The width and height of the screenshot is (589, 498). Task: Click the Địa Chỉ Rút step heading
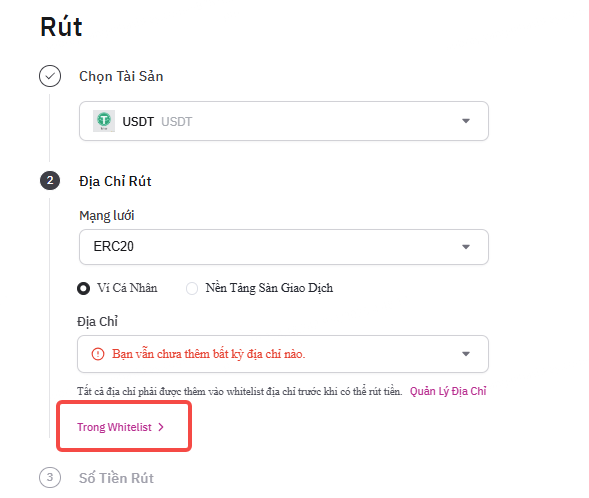(x=115, y=181)
